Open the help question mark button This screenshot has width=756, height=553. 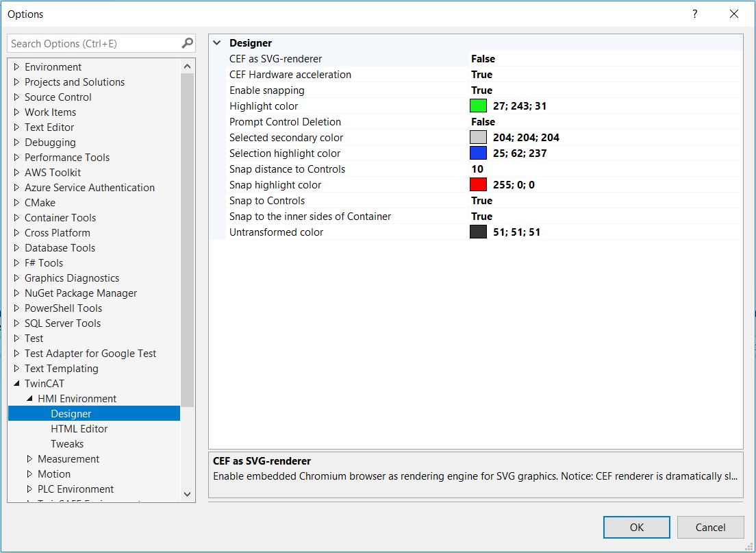(x=694, y=14)
